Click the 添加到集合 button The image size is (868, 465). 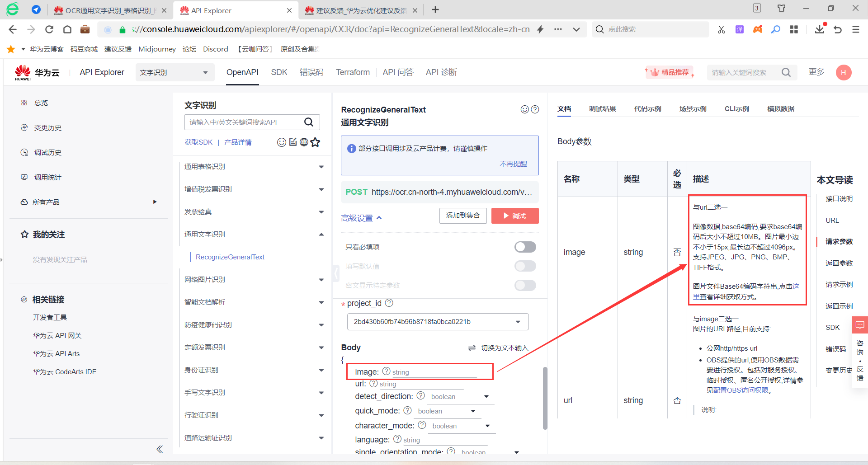[x=463, y=216]
